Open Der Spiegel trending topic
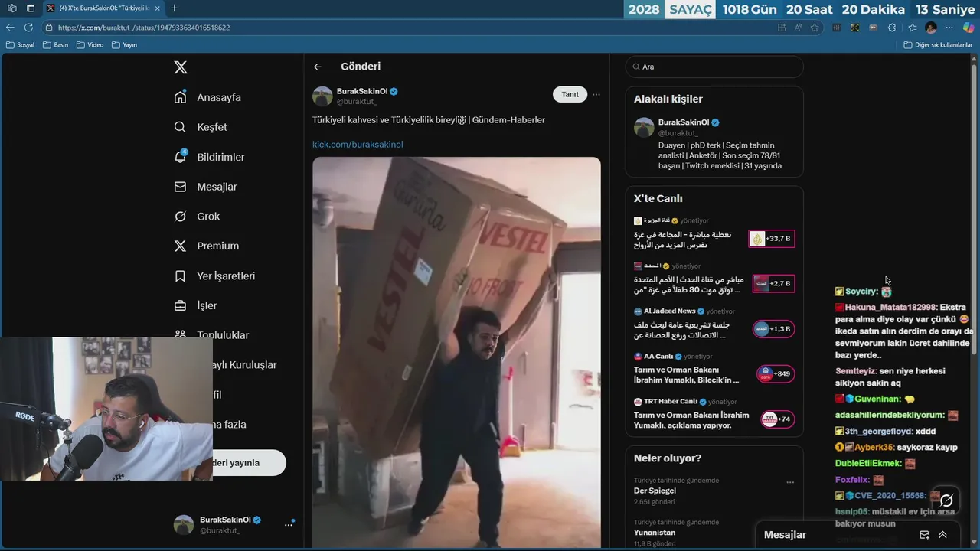The width and height of the screenshot is (980, 551). 655,491
